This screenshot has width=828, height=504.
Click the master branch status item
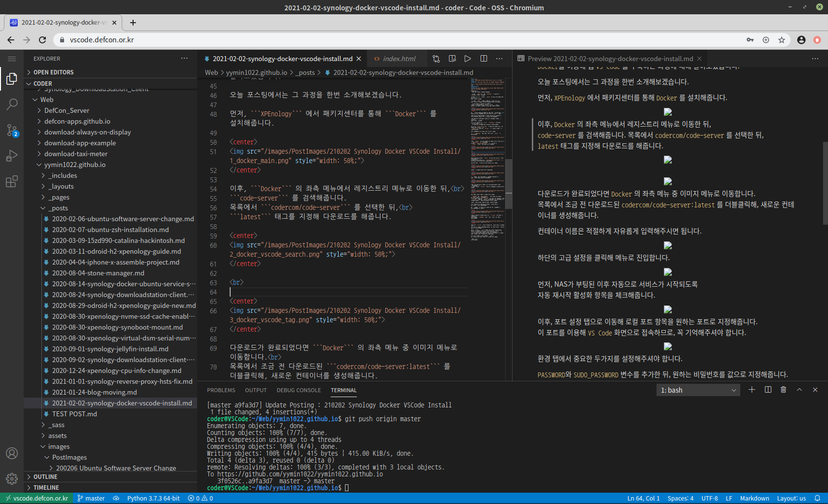tap(91, 498)
